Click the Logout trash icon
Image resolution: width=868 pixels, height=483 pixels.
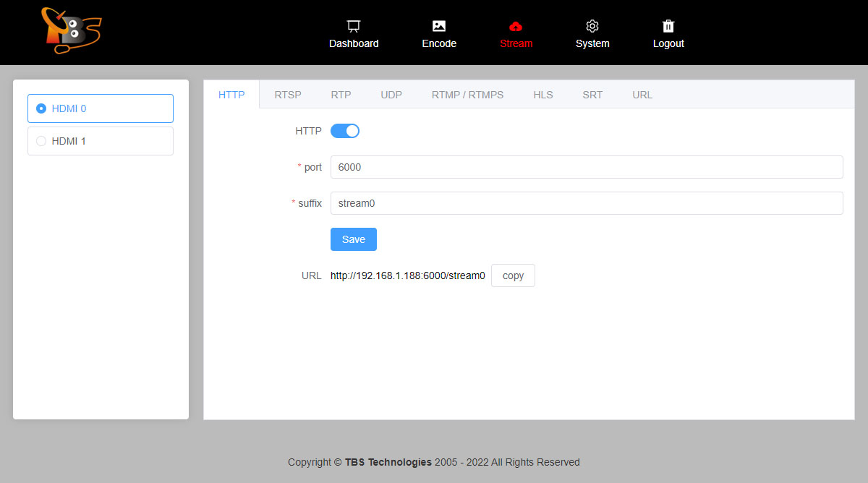pyautogui.click(x=668, y=26)
